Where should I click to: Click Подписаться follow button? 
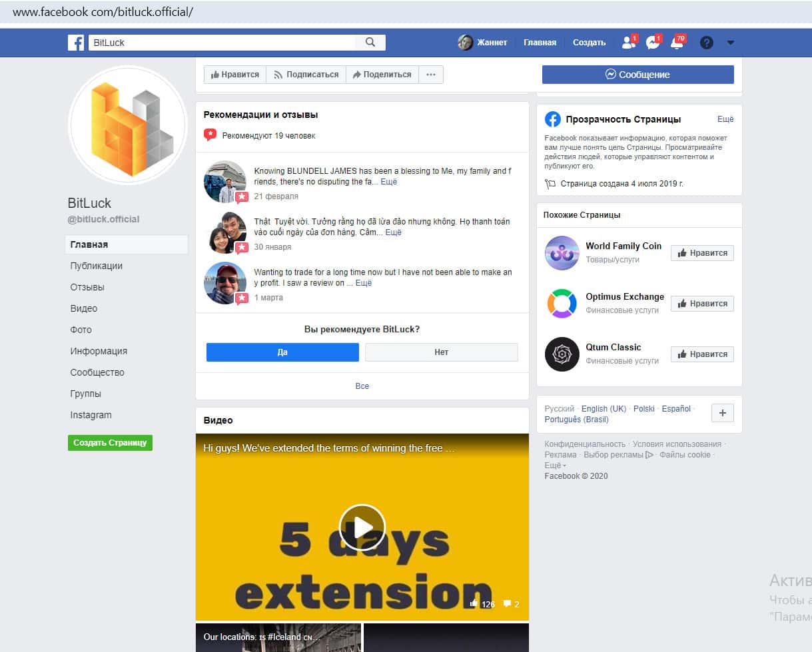306,75
